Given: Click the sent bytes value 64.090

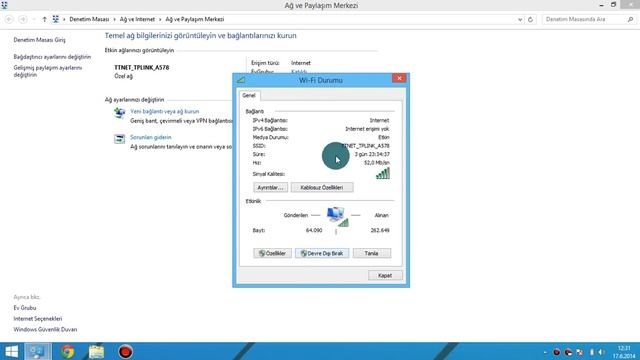Looking at the screenshot, I should click(x=313, y=230).
